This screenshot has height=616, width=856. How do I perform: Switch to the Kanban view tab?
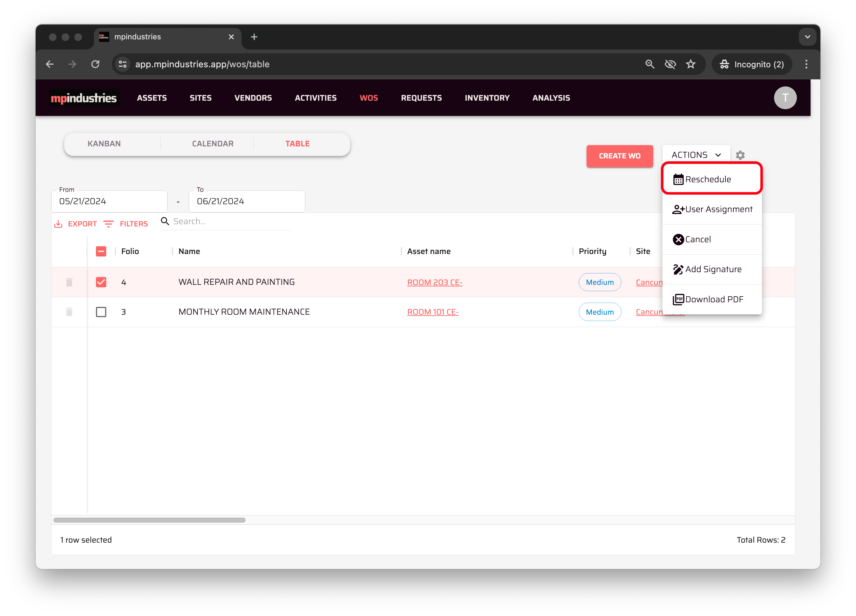click(104, 144)
